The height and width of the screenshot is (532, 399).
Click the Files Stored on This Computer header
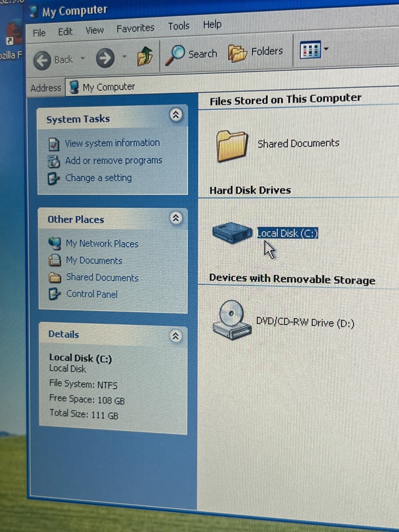[286, 99]
